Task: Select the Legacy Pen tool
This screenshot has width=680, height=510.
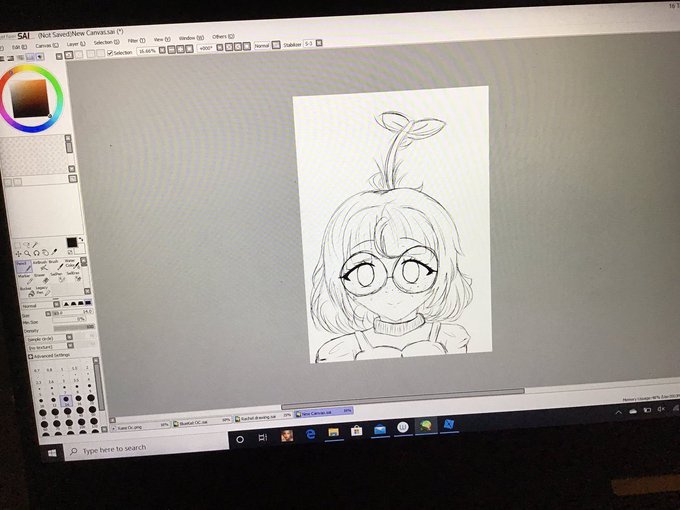Action: [44, 291]
